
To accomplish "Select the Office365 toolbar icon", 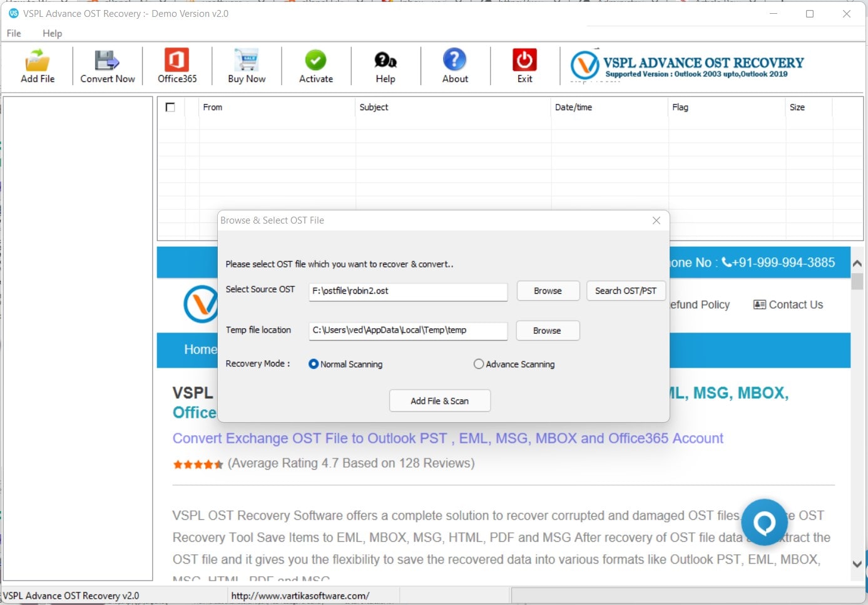I will (177, 66).
